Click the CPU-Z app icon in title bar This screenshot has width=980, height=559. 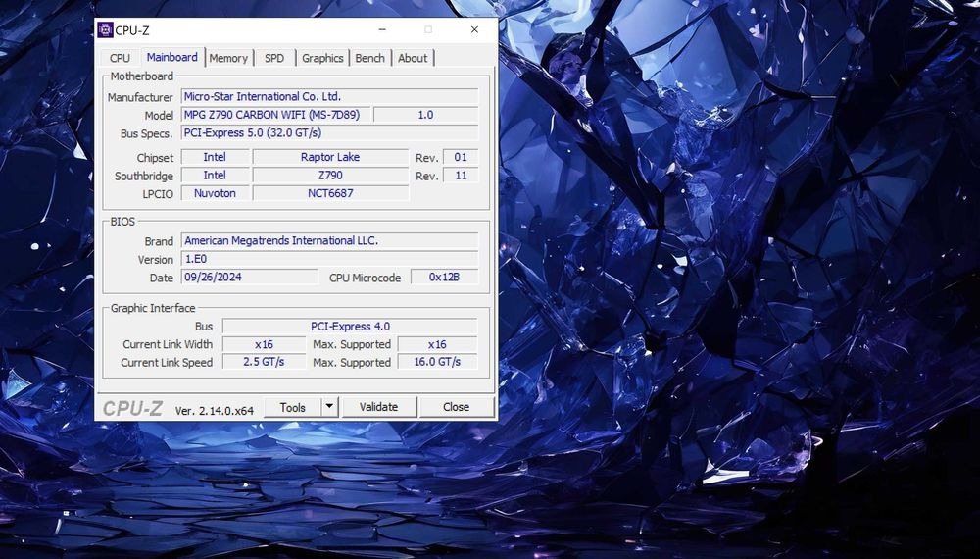coord(105,30)
